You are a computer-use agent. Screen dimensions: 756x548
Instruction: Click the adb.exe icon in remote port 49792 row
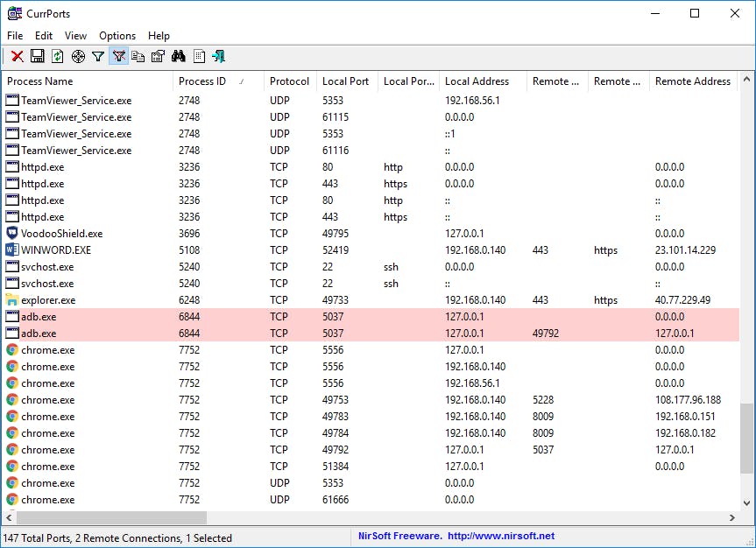point(12,333)
